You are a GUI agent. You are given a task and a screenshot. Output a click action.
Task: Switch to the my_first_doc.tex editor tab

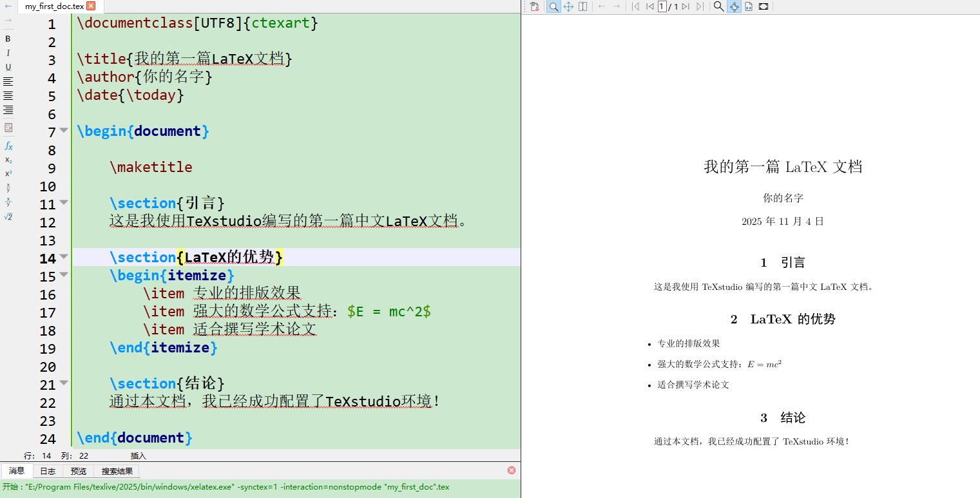coord(54,6)
